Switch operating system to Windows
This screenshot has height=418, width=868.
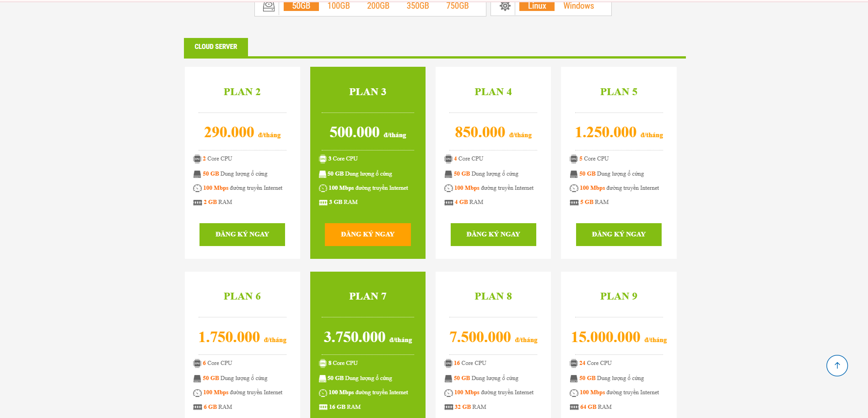578,6
